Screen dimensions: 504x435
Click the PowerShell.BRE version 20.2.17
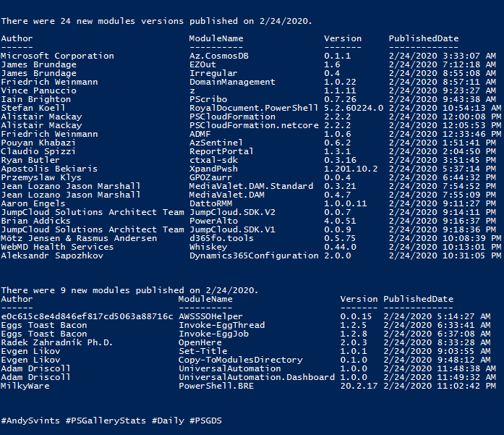pos(359,386)
